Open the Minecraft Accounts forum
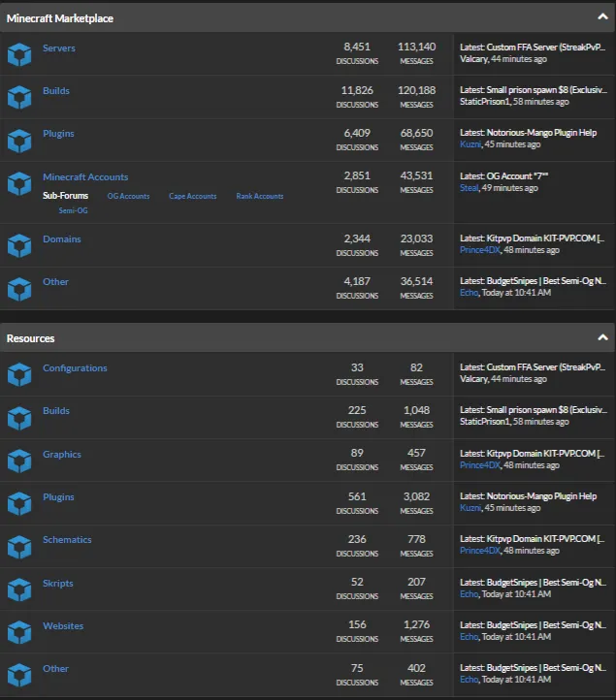 pos(85,176)
